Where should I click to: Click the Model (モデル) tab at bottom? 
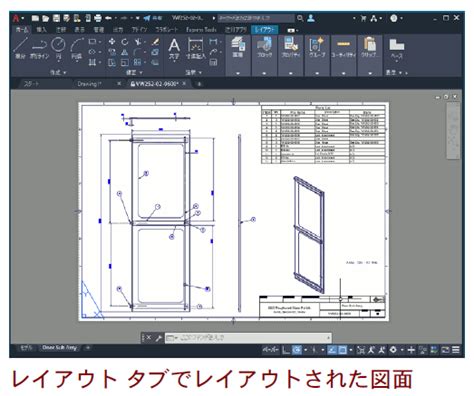[26, 348]
